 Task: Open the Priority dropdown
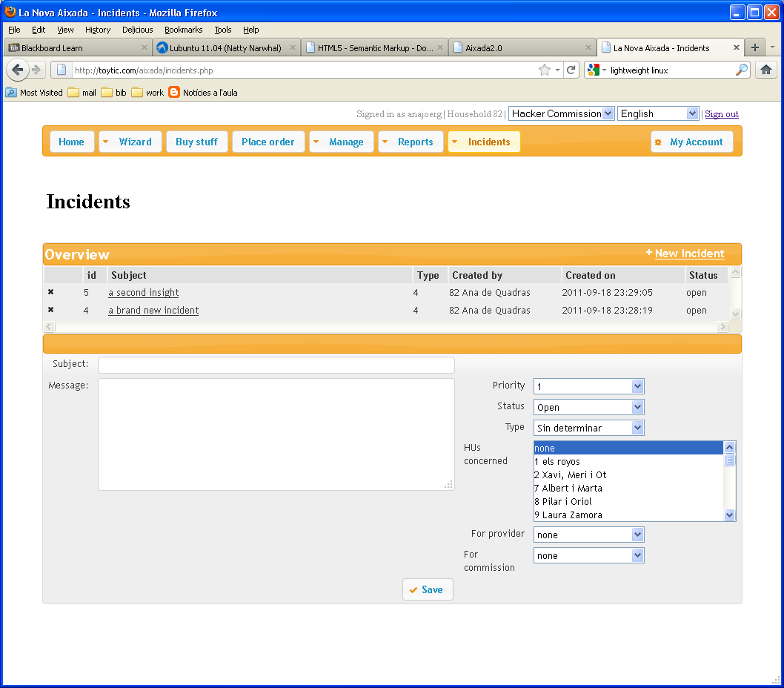point(588,386)
